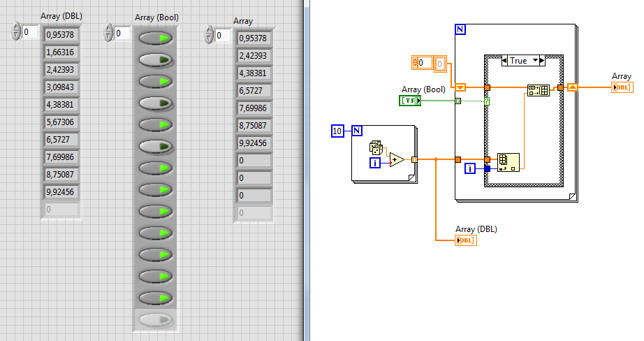
Task: Toggle fifth boolean in Array (Bool)
Action: coord(156,124)
